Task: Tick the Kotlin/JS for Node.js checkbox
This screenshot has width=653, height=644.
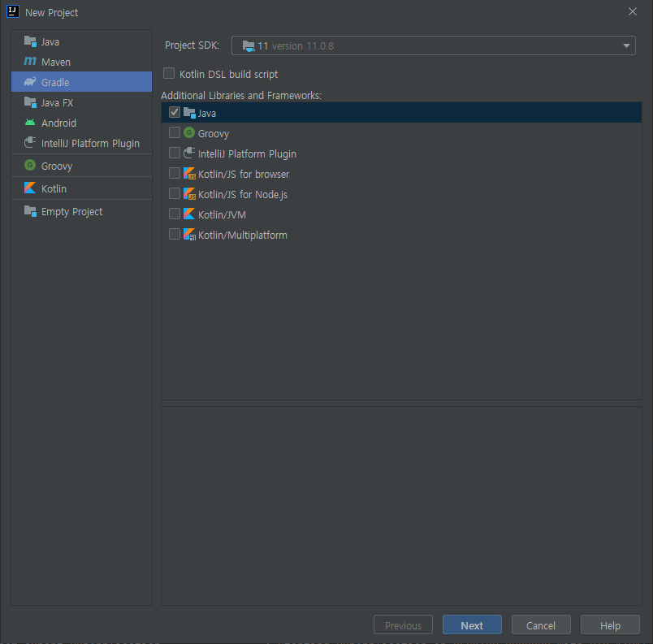Action: [x=175, y=193]
